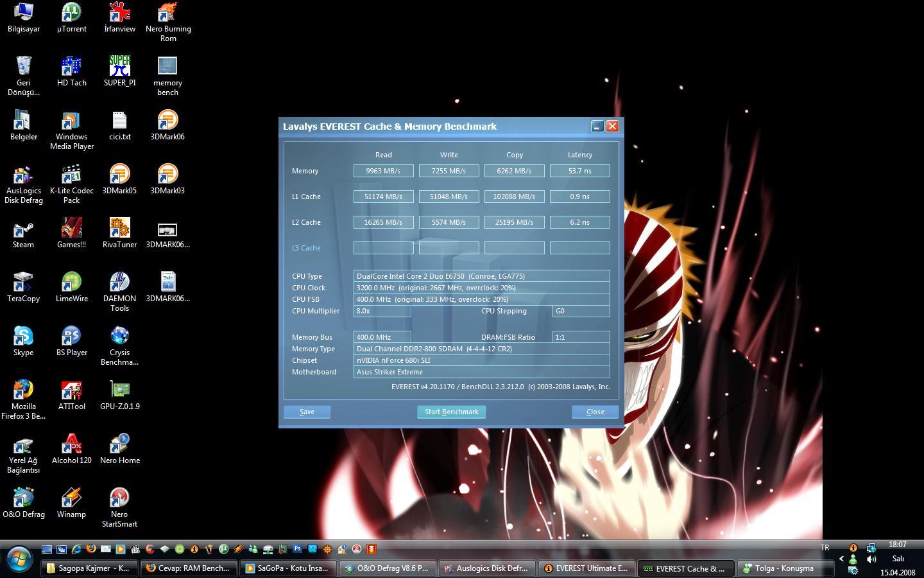Open the Bilgisayar desktop icon
The image size is (924, 578).
click(24, 17)
